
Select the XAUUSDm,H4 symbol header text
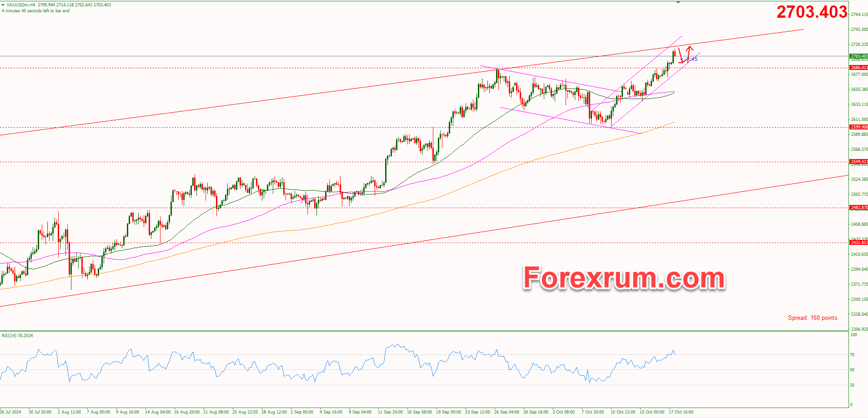tap(21, 5)
